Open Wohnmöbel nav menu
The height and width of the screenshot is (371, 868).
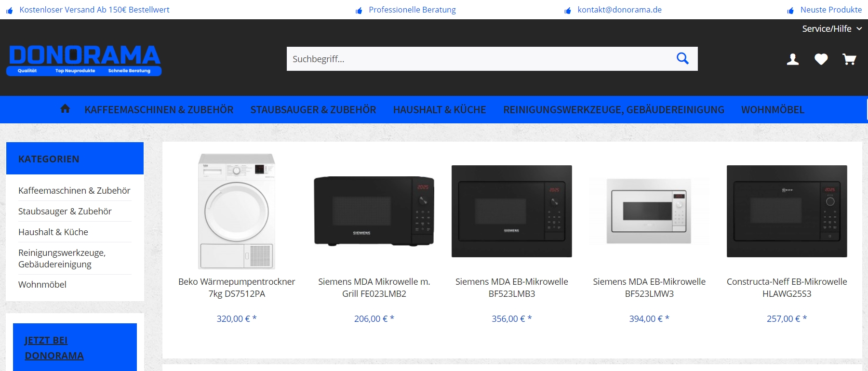(x=773, y=110)
